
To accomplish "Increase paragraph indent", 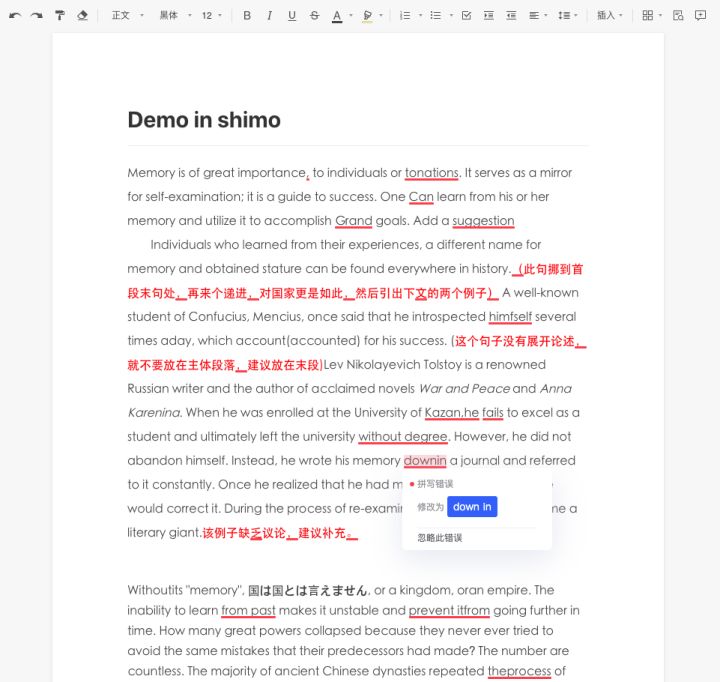I will pyautogui.click(x=489, y=16).
